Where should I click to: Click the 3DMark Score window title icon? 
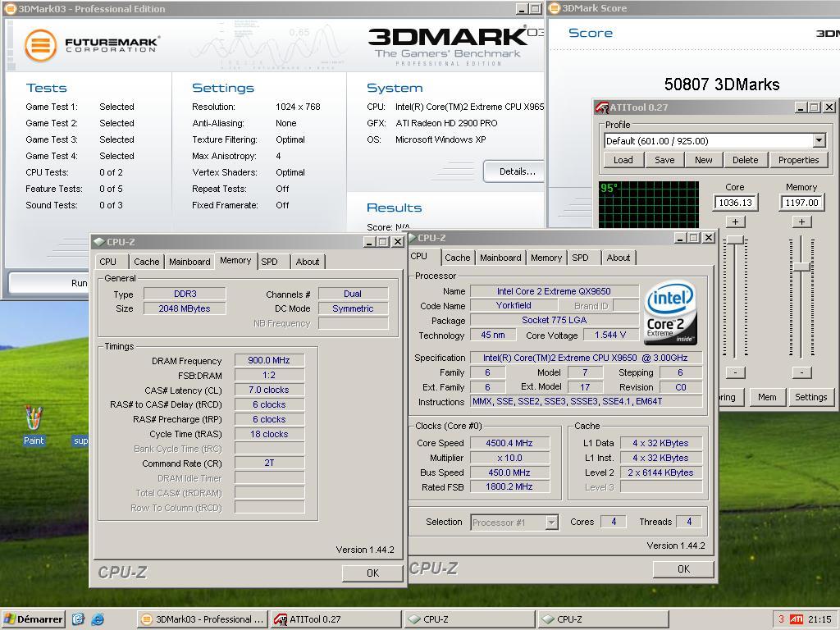(555, 8)
